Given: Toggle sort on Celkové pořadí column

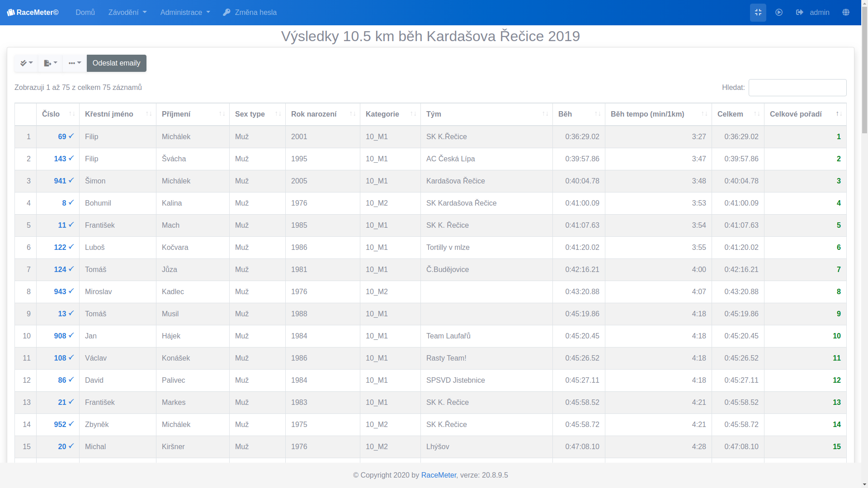Looking at the screenshot, I should tap(805, 114).
